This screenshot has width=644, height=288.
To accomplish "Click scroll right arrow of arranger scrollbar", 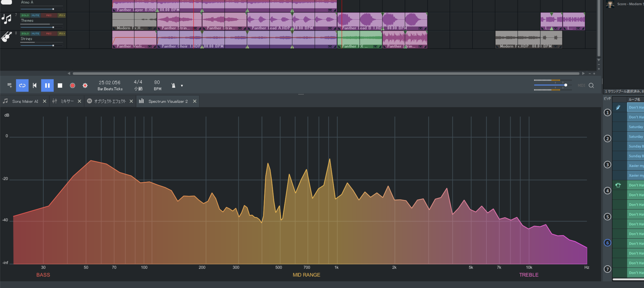I will 583,73.
